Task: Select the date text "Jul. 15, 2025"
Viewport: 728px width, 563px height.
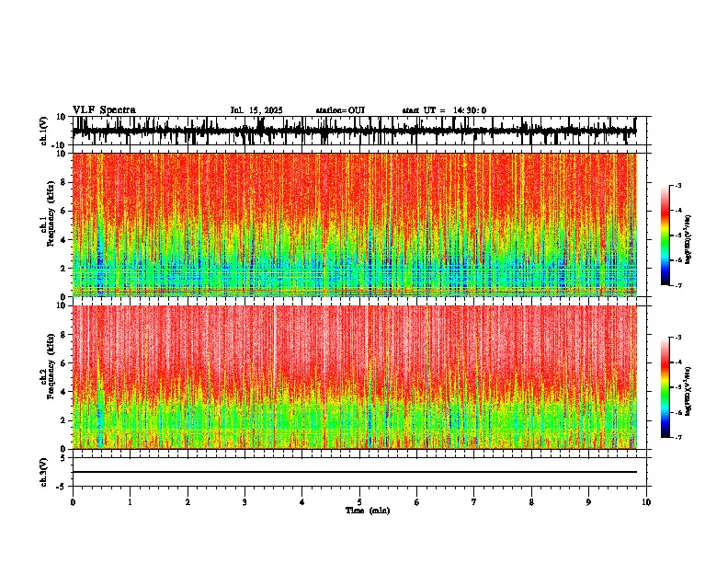Action: 256,110
